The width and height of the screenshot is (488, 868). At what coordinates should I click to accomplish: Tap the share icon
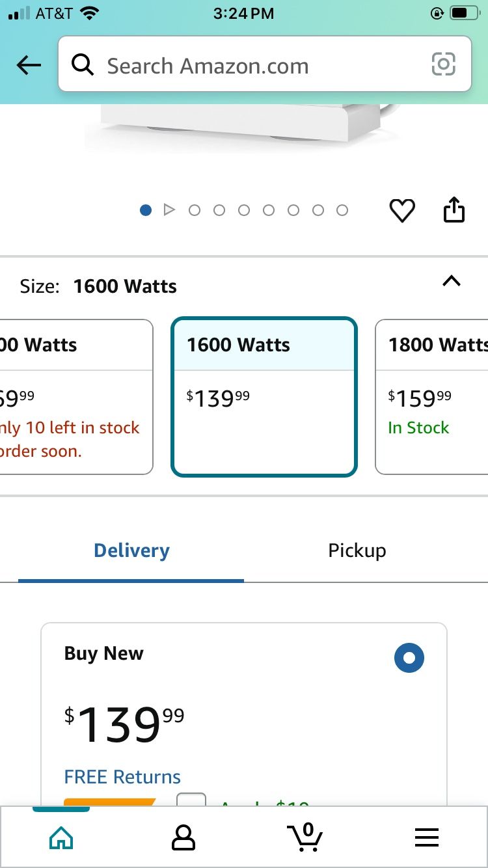(x=454, y=210)
